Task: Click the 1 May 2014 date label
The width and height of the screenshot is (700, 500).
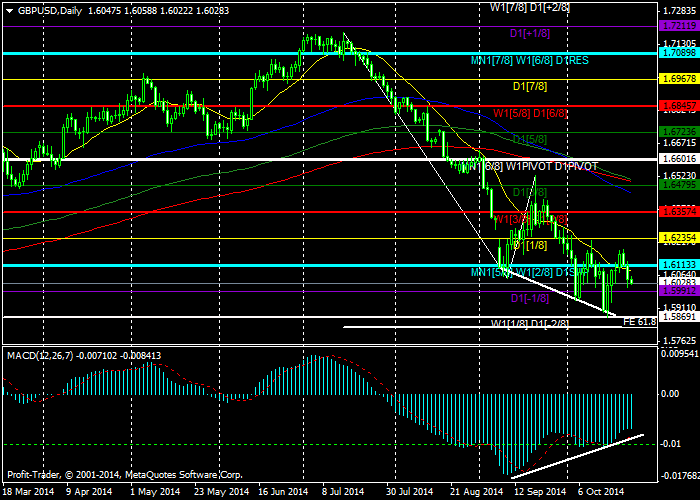Action: point(156,492)
